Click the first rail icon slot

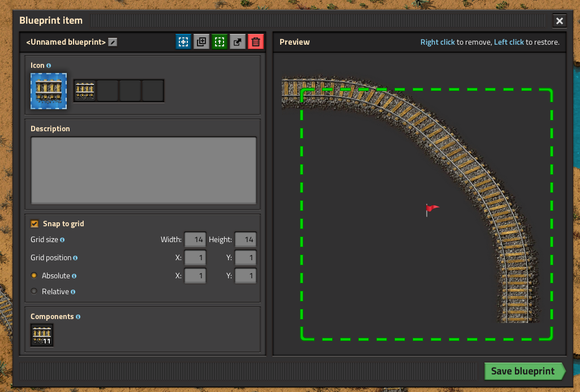[85, 91]
